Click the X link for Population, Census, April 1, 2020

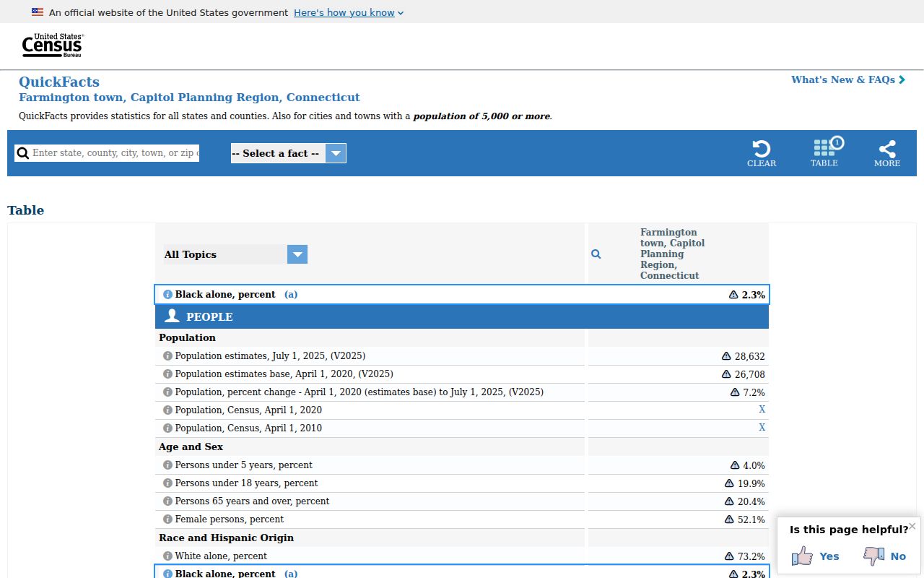coord(762,410)
